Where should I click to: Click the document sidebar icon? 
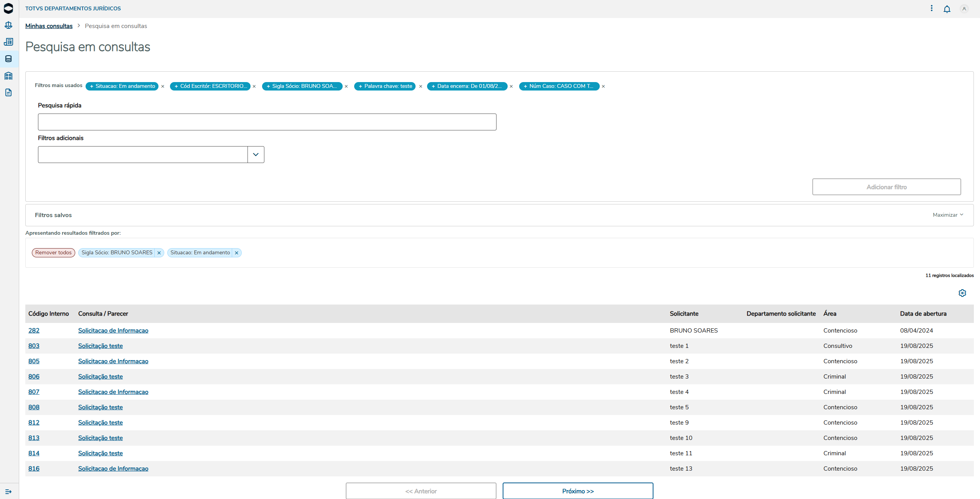[8, 92]
